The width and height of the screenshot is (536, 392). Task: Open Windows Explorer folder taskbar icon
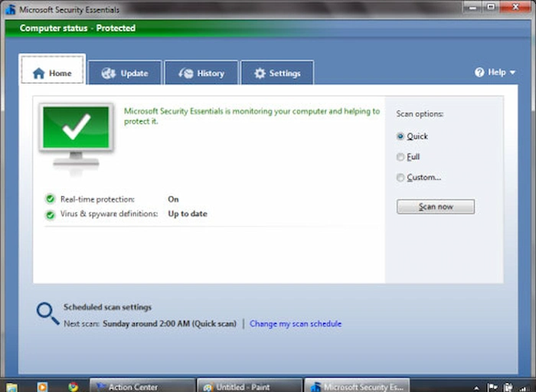pyautogui.click(x=11, y=387)
